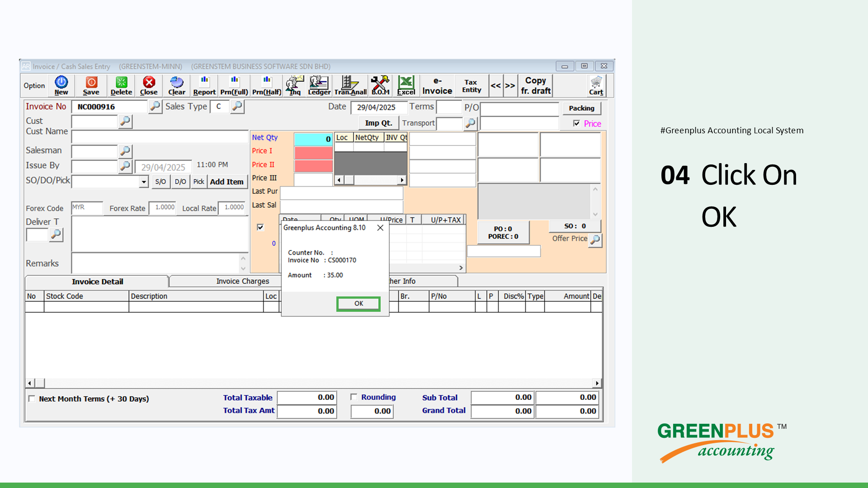Open the Report toolbar icon

coord(204,85)
